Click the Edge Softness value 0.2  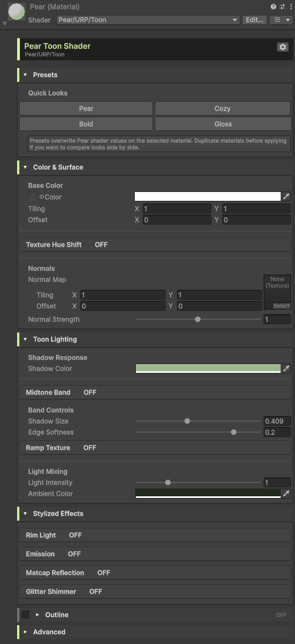[x=277, y=432]
